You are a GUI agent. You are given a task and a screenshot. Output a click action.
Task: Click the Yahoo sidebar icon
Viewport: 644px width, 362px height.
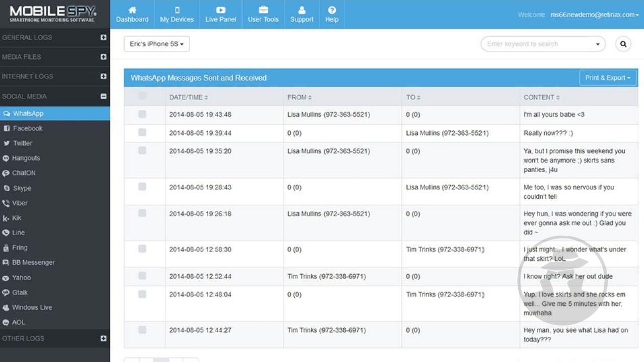6,278
